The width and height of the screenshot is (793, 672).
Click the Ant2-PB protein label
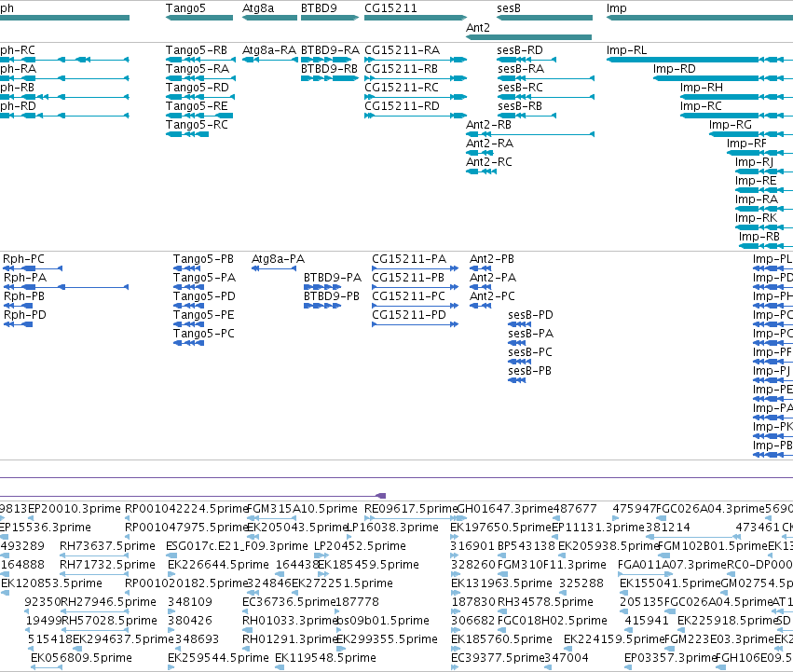coord(492,259)
